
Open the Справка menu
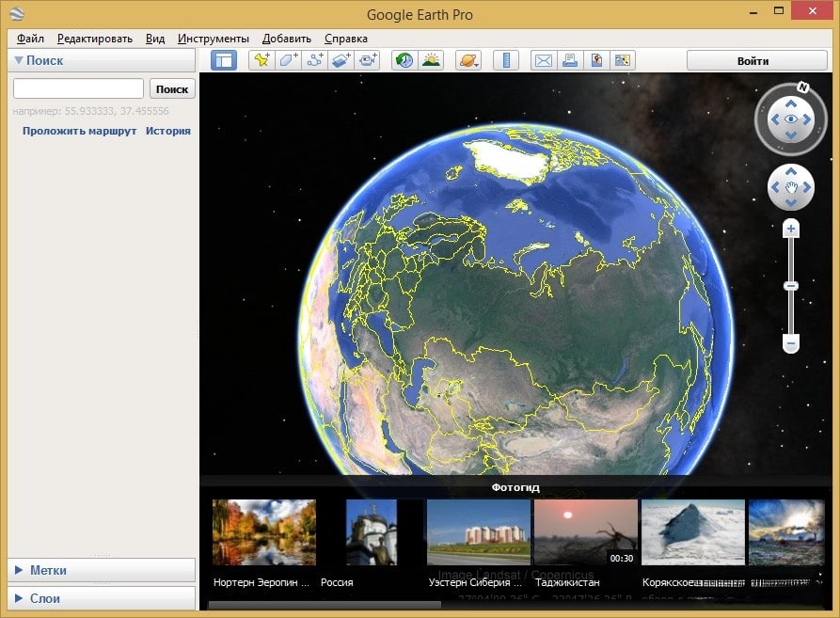click(x=345, y=39)
